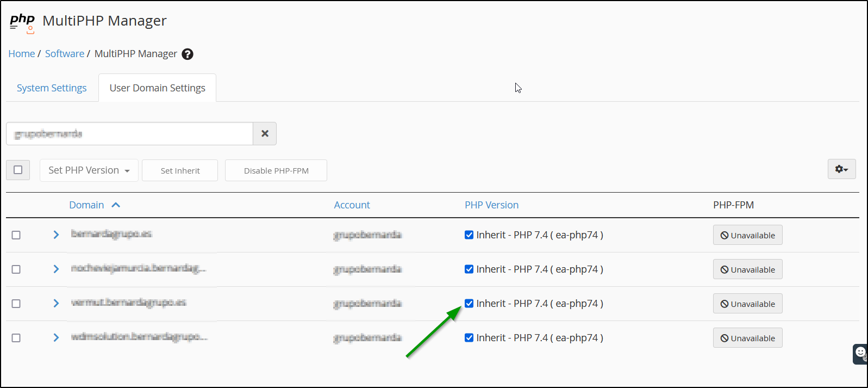Switch to System Settings tab
The image size is (868, 388).
(x=52, y=88)
